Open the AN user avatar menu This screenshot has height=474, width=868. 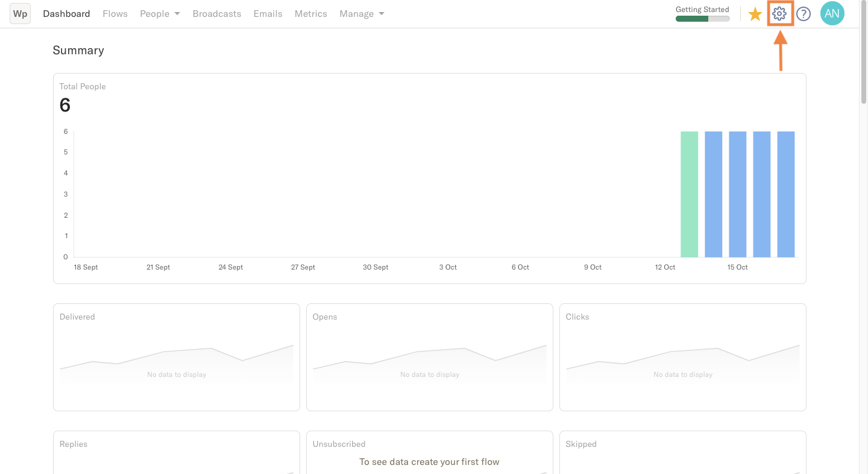pyautogui.click(x=832, y=13)
